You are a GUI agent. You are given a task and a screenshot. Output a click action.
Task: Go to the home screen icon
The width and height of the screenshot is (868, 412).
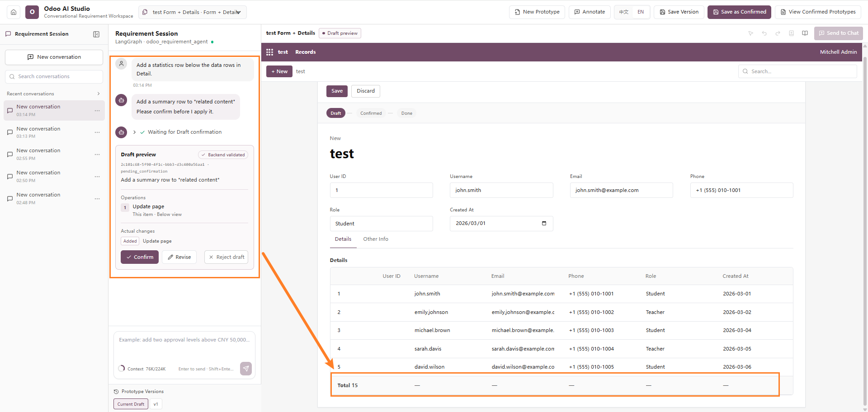14,12
